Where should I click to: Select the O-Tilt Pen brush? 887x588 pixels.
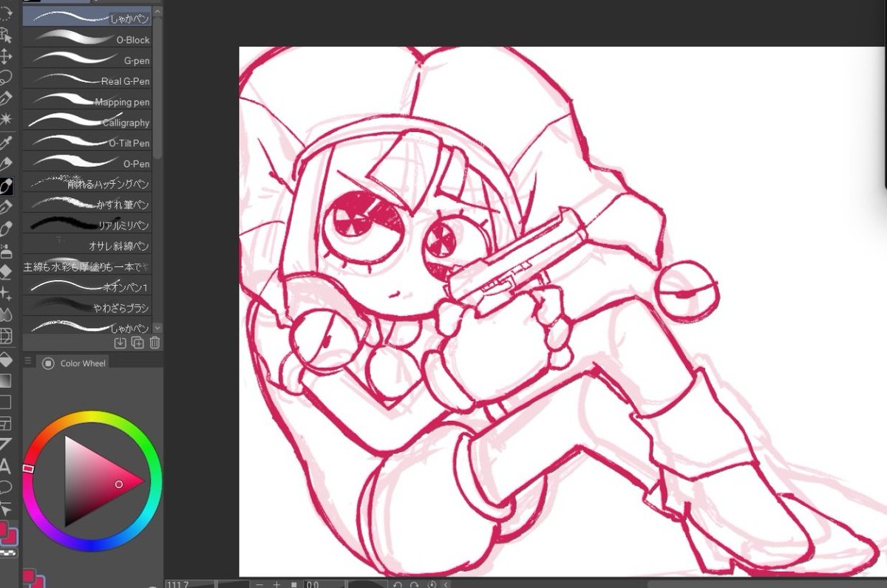click(x=87, y=140)
